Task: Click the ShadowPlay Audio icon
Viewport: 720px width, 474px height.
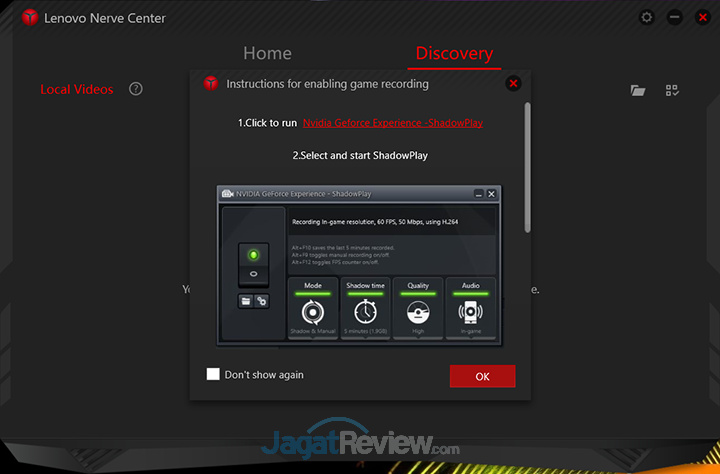Action: (x=470, y=312)
